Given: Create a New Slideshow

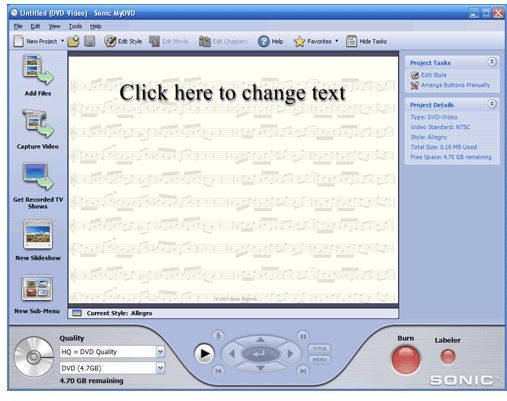Looking at the screenshot, I should point(38,235).
